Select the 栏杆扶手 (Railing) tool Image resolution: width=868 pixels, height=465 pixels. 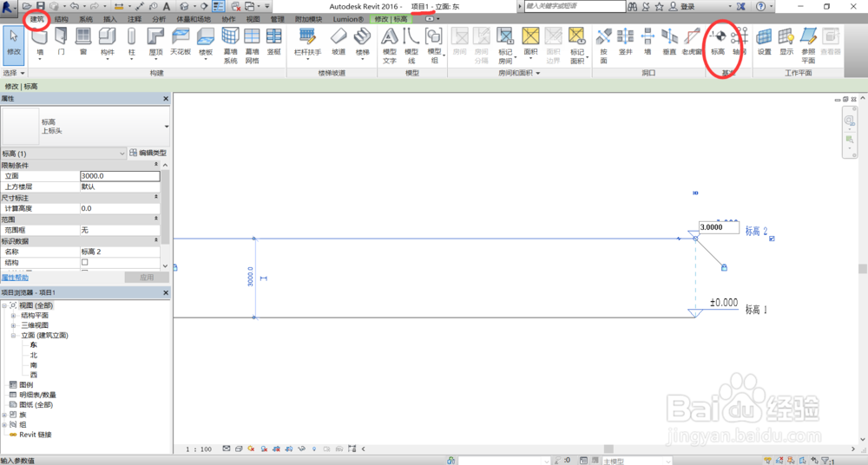pos(307,43)
